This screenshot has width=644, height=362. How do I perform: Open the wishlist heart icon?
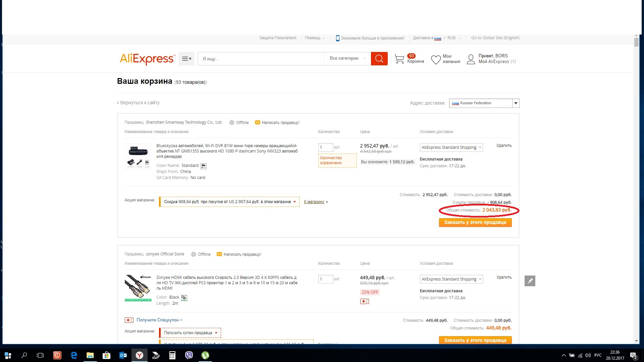click(x=436, y=60)
